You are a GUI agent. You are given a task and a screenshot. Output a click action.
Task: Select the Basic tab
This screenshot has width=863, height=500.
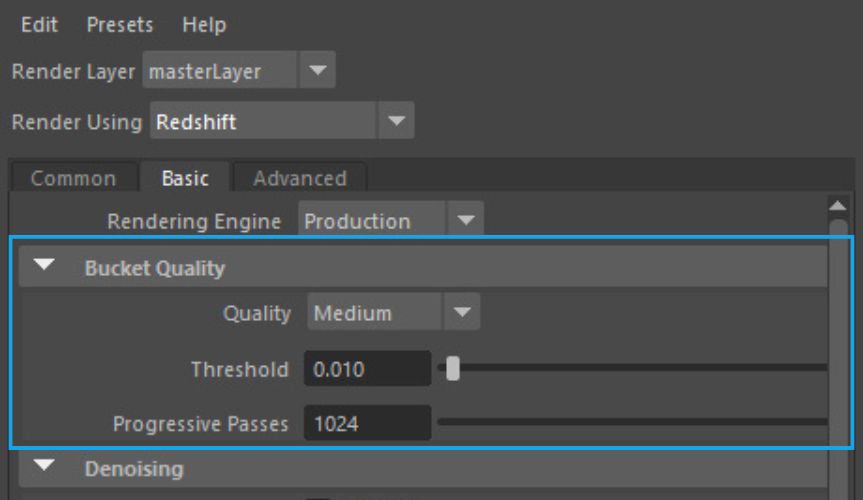pyautogui.click(x=185, y=178)
